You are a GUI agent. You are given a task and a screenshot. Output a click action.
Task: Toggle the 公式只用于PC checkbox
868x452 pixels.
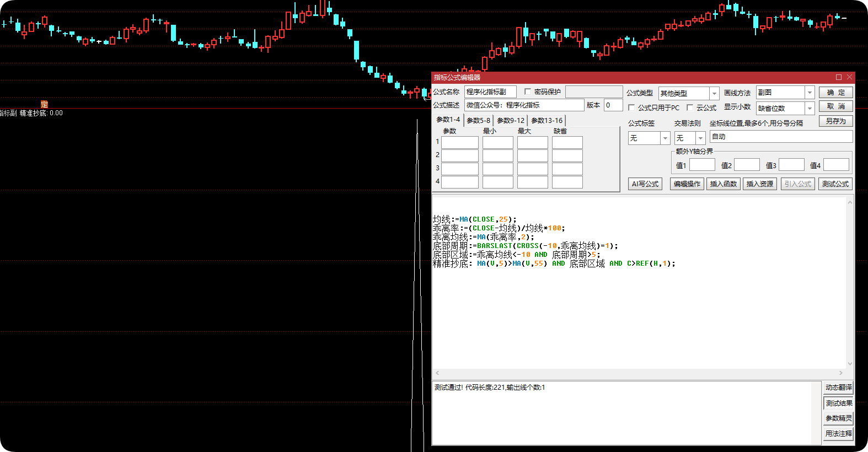(632, 108)
